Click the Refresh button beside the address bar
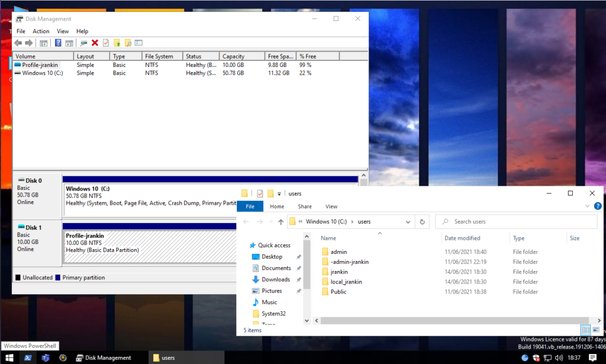This screenshot has width=606, height=364. 422,222
